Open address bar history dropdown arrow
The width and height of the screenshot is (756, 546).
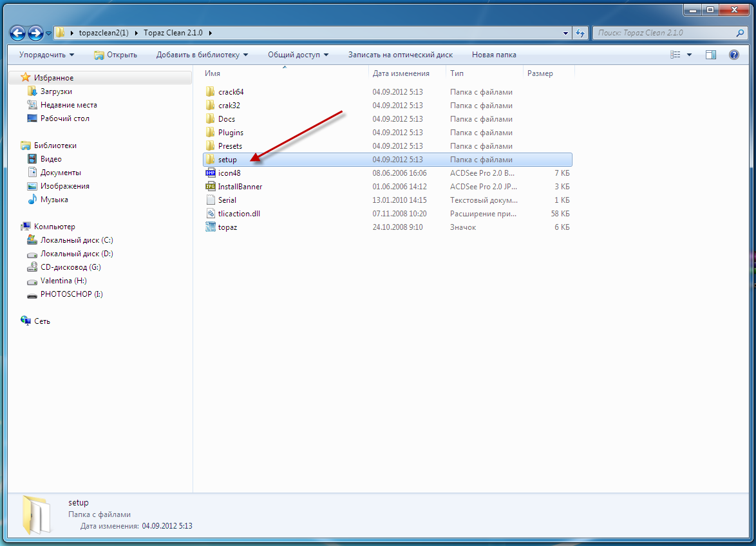click(565, 33)
